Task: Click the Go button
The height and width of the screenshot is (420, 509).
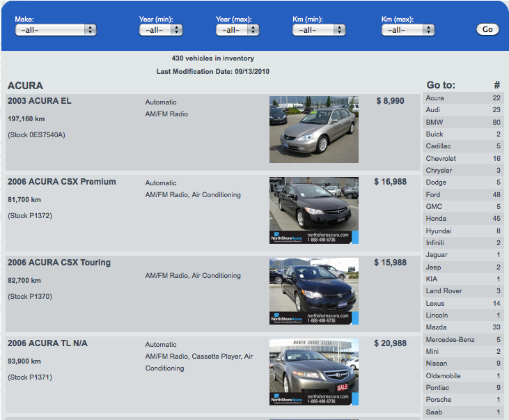Action: click(x=487, y=29)
